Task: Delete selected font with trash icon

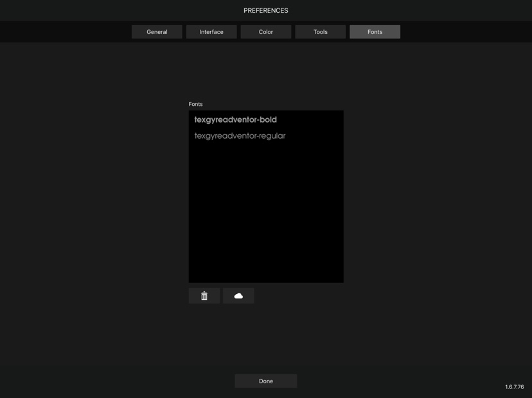Action: (204, 296)
